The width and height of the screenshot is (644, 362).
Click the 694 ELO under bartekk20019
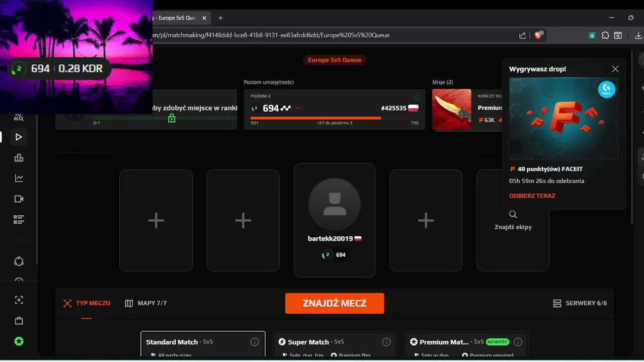(x=341, y=255)
